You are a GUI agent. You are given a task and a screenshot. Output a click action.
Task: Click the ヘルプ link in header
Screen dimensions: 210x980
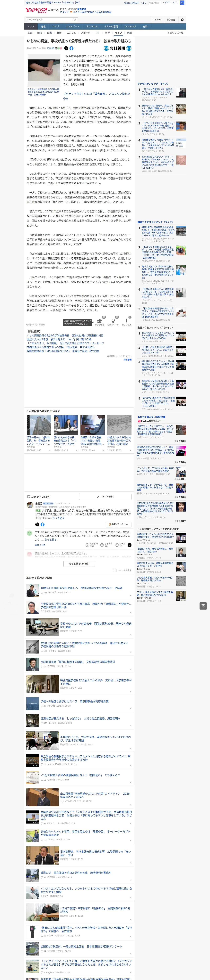pyautogui.click(x=143, y=3)
